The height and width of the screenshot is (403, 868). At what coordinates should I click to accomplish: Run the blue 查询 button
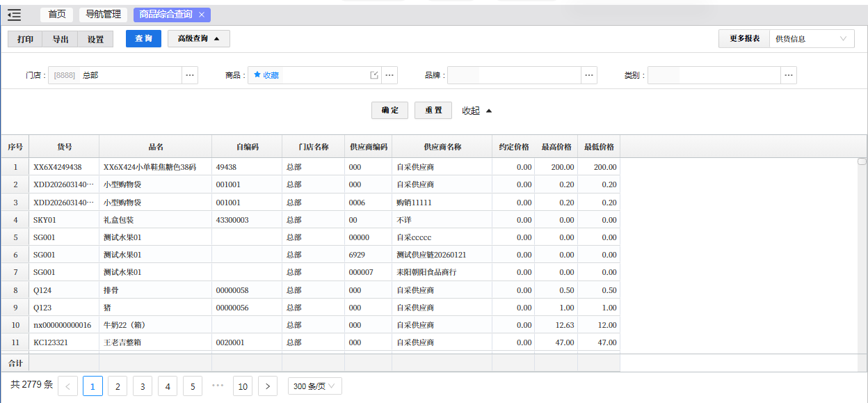144,39
